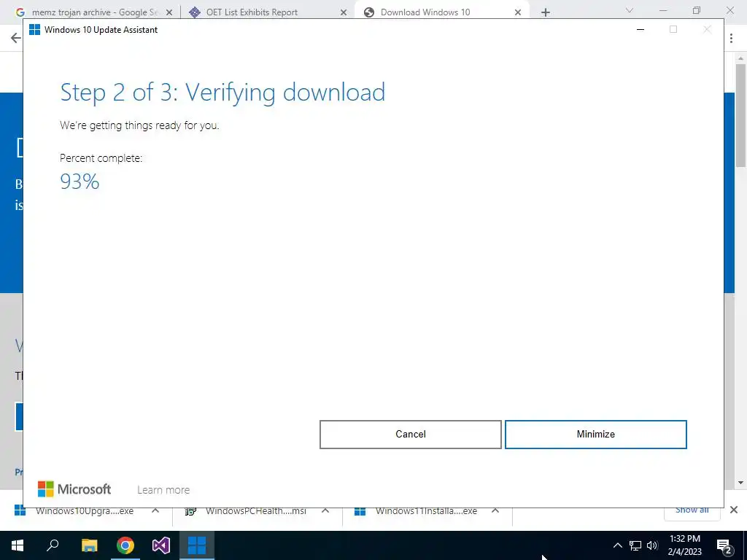Go back in Chrome browser

point(16,38)
